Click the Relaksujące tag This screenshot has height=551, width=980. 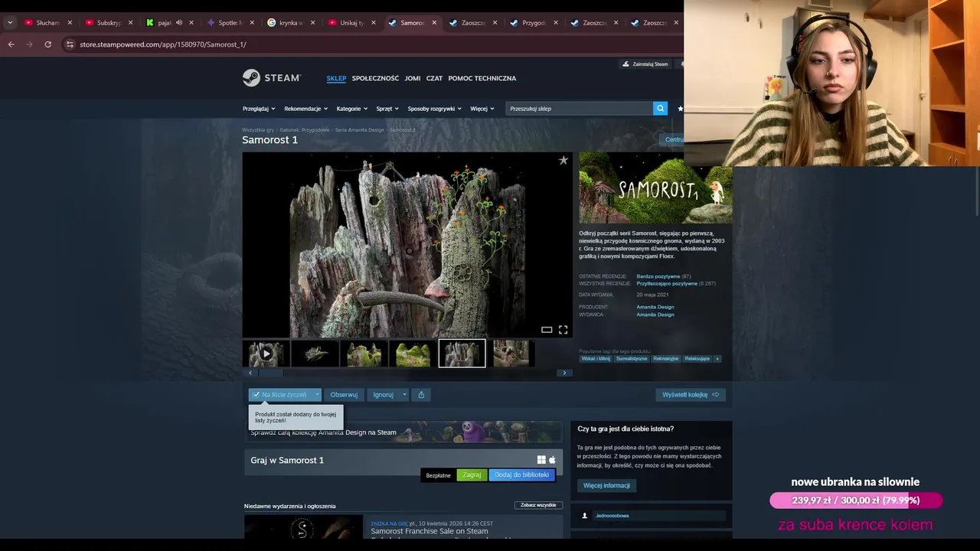[x=697, y=358]
